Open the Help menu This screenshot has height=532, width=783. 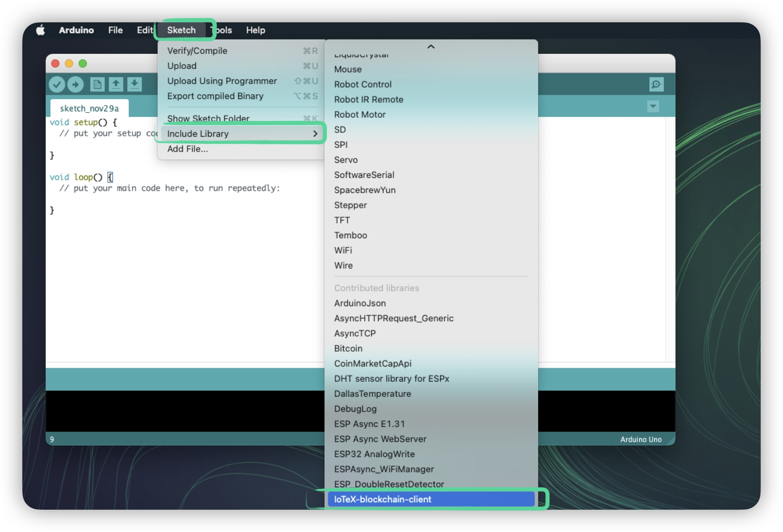(x=255, y=30)
